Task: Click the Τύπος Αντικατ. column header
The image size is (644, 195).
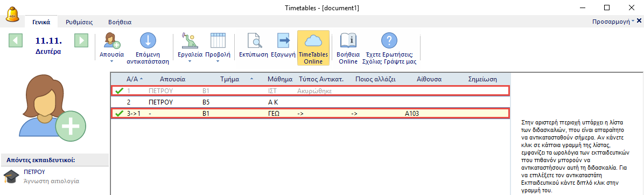Action: point(321,79)
